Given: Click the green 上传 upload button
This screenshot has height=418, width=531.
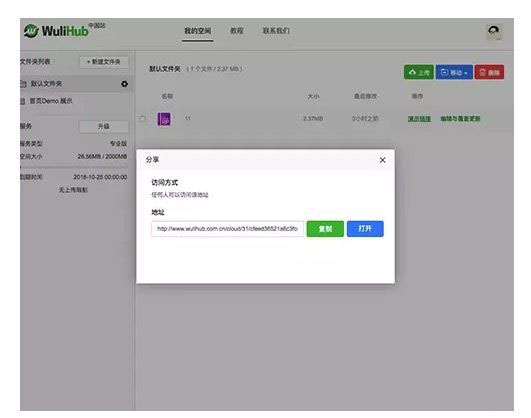Looking at the screenshot, I should [419, 72].
